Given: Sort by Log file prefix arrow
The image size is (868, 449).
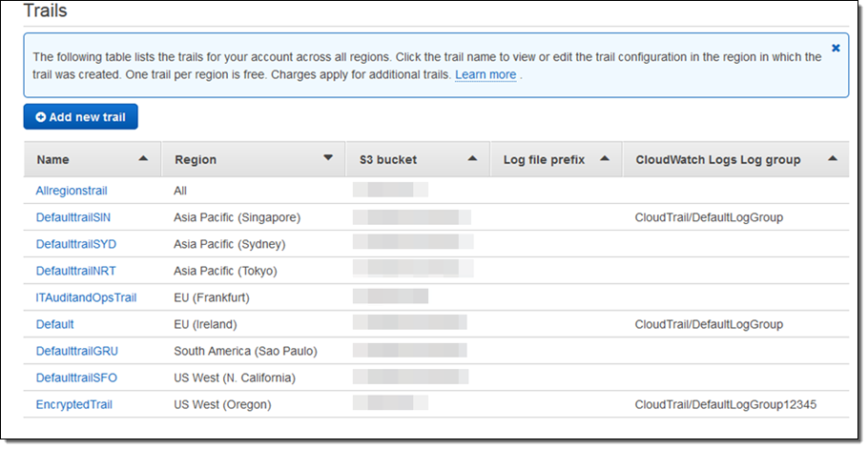Looking at the screenshot, I should point(604,159).
